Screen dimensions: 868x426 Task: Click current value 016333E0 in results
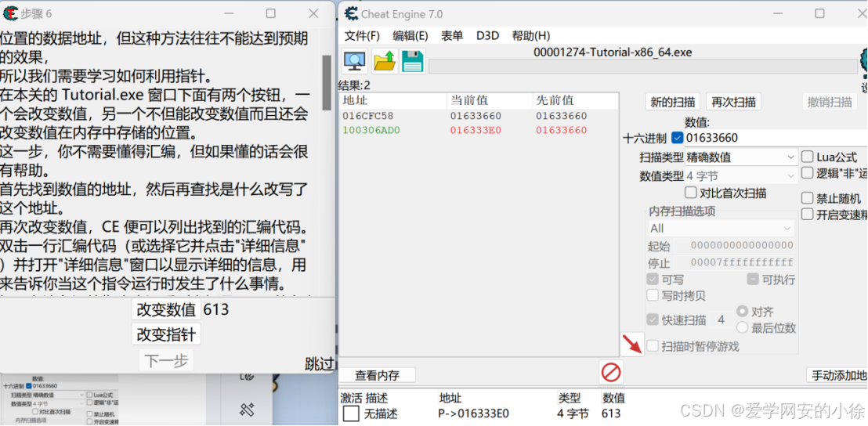click(x=476, y=131)
